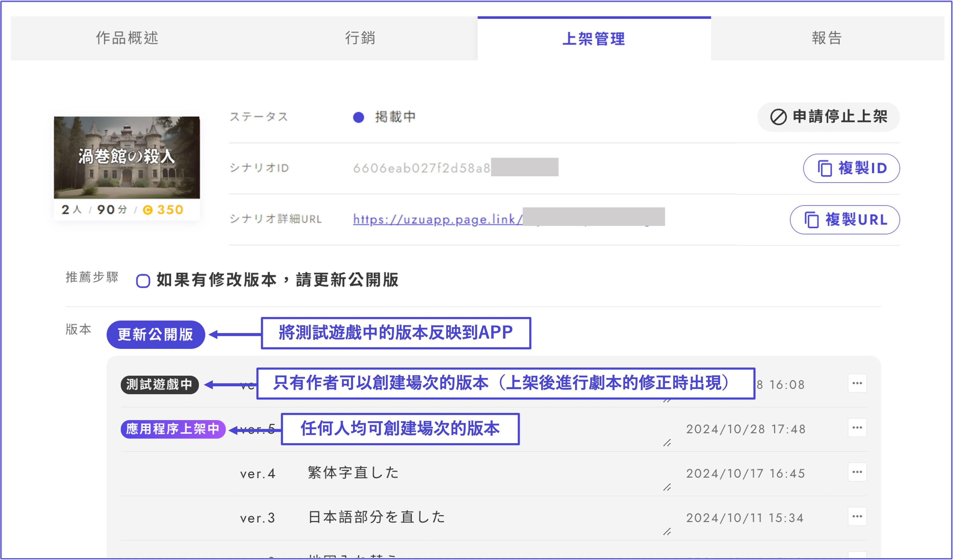This screenshot has height=560, width=962.
Task: Select the 上架管理 tab
Action: [x=594, y=39]
